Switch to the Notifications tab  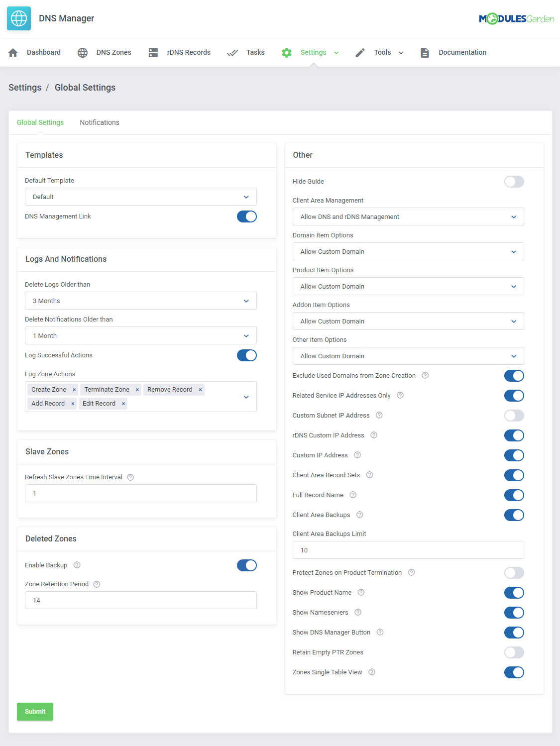click(x=100, y=122)
